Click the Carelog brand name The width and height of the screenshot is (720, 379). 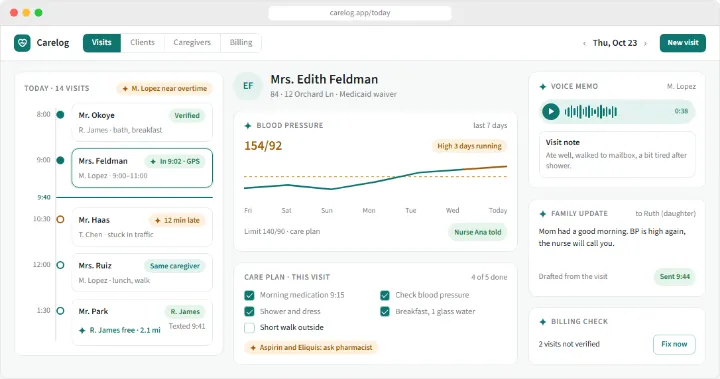53,43
